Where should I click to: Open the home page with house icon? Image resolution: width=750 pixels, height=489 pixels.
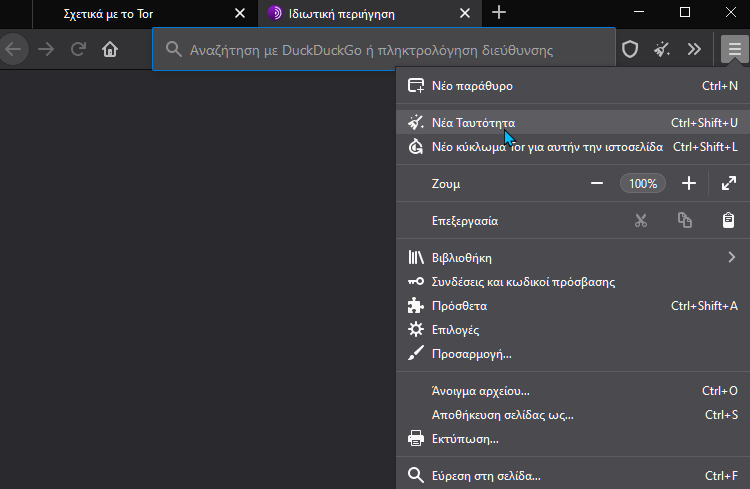[x=110, y=49]
